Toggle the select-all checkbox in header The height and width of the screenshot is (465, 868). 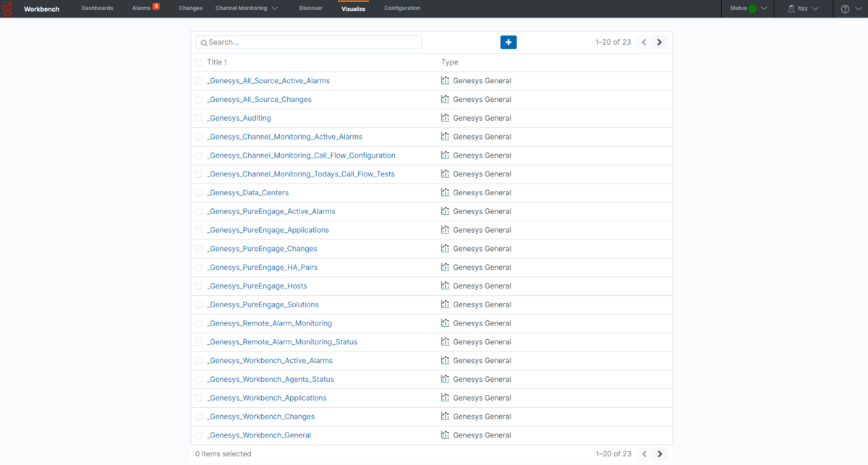tap(199, 63)
